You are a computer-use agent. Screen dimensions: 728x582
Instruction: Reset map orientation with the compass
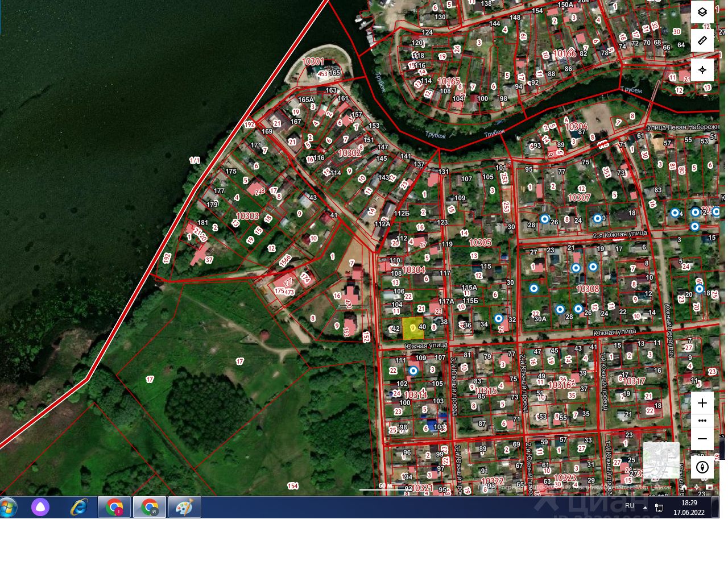pos(702,467)
